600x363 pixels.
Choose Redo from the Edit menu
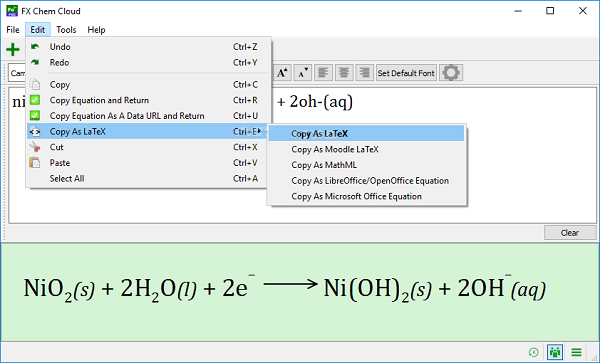tap(148, 62)
